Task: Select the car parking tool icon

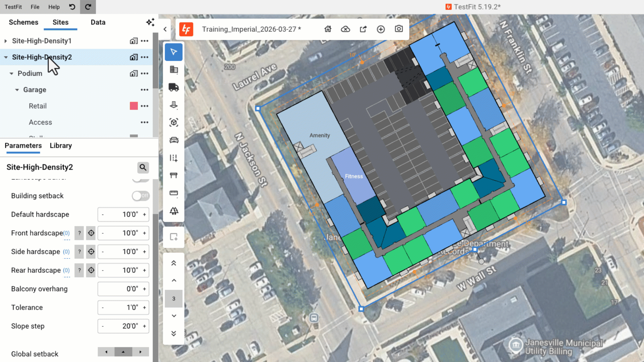Action: click(x=173, y=140)
